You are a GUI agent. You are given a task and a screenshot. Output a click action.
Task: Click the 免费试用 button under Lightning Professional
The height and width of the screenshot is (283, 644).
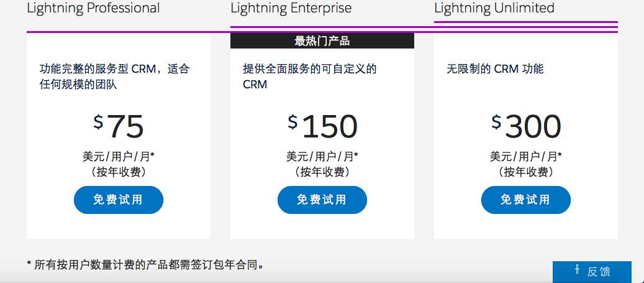(x=119, y=200)
